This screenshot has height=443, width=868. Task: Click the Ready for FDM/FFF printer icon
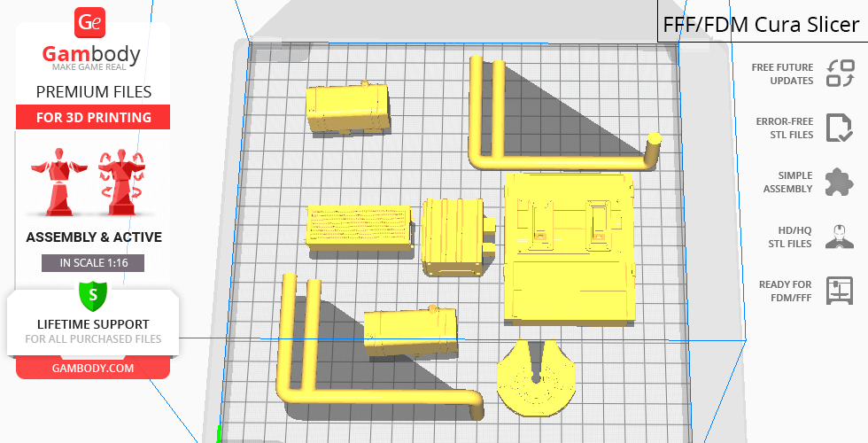[838, 291]
